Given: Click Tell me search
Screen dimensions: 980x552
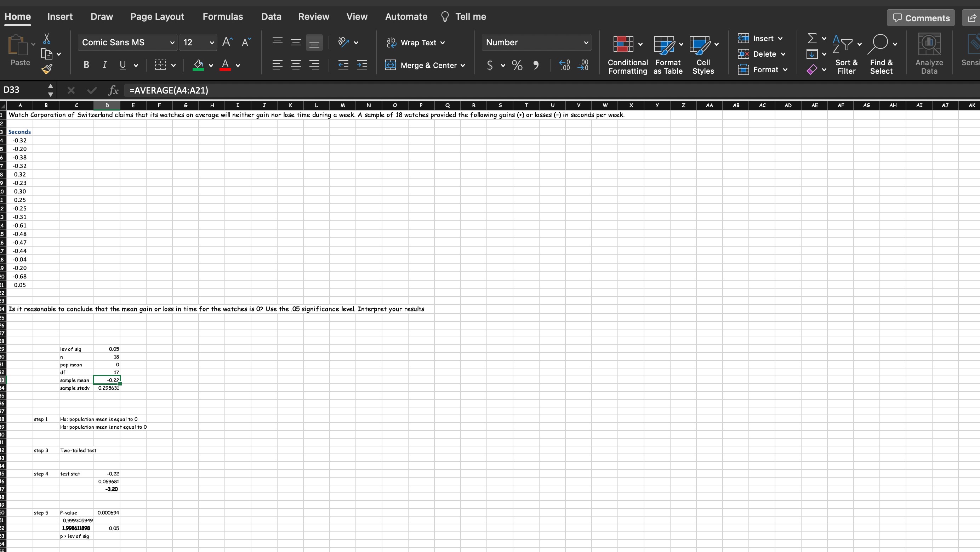Looking at the screenshot, I should coord(463,16).
